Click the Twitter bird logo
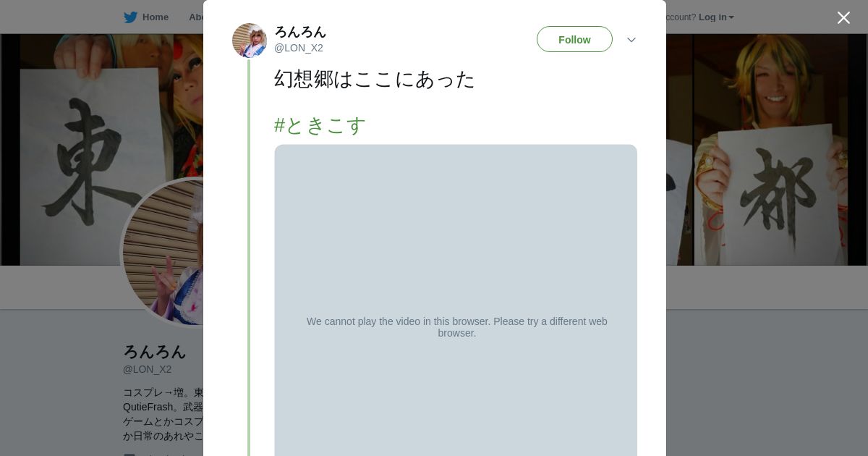 (130, 17)
